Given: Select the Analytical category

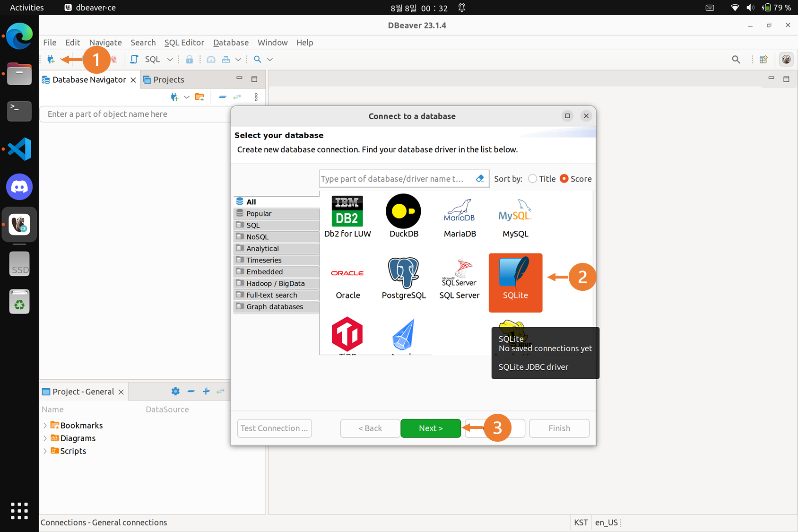Looking at the screenshot, I should [277, 248].
